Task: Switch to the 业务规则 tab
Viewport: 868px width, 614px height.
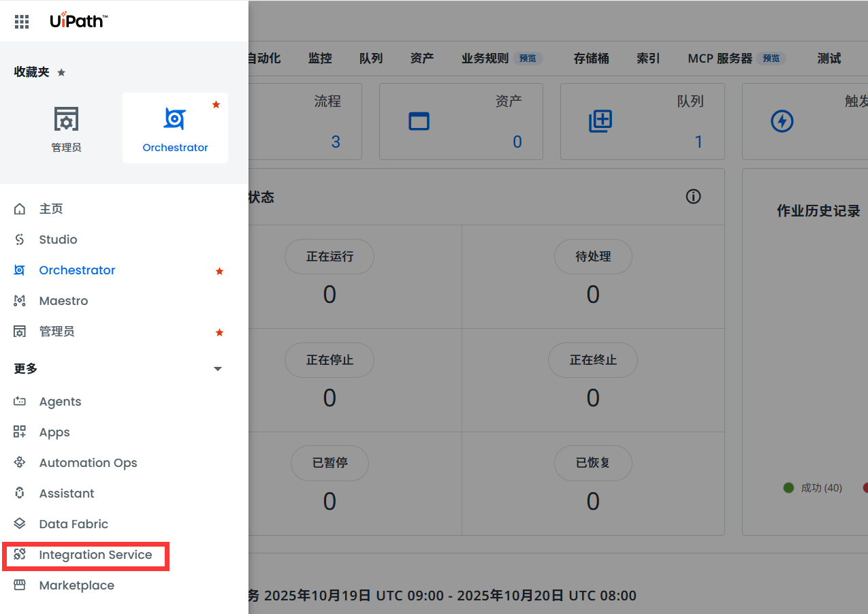Action: tap(485, 59)
